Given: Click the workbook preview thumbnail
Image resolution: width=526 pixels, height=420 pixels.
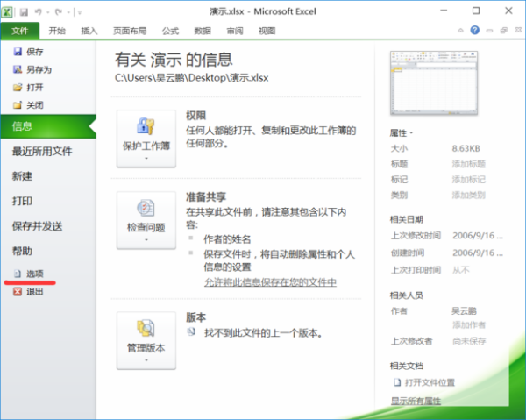Looking at the screenshot, I should tap(434, 82).
